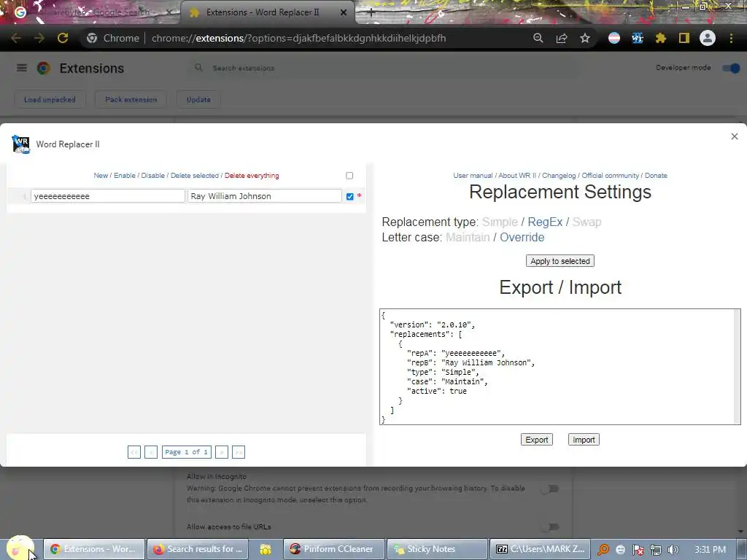Open the Extensions hamburger main menu
This screenshot has height=560, width=747.
(22, 68)
